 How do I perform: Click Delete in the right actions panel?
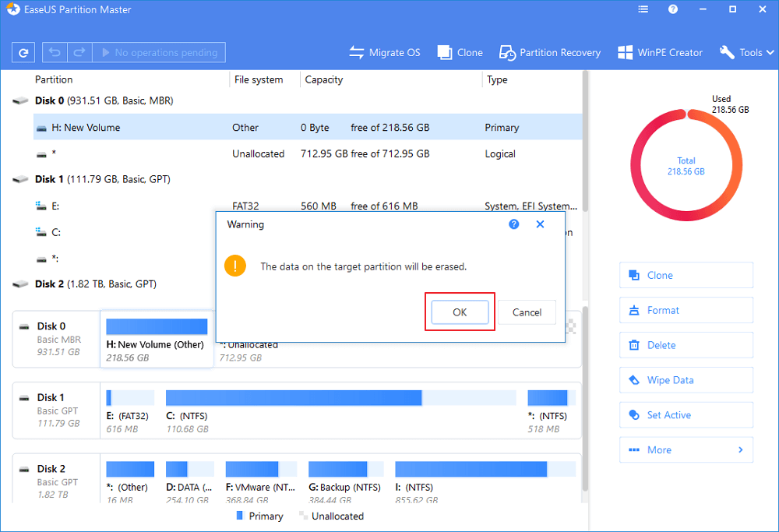686,345
